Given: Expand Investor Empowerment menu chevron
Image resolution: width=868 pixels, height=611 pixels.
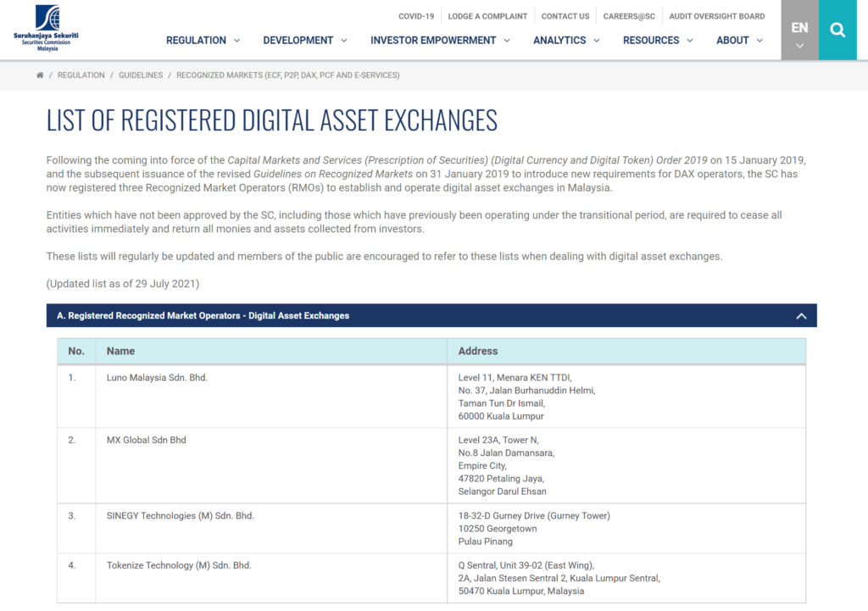Looking at the screenshot, I should point(507,41).
